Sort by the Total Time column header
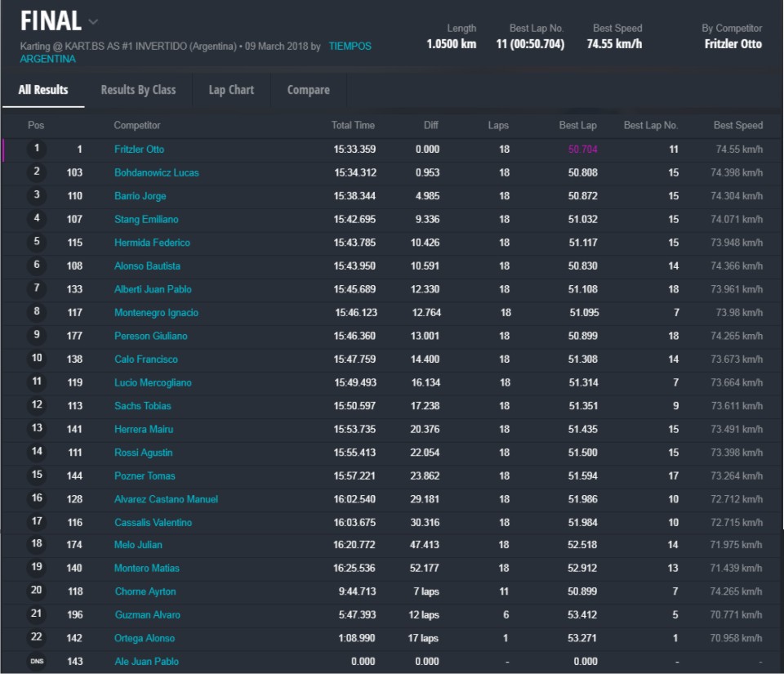Viewport: 784px width, 674px height. coord(353,125)
